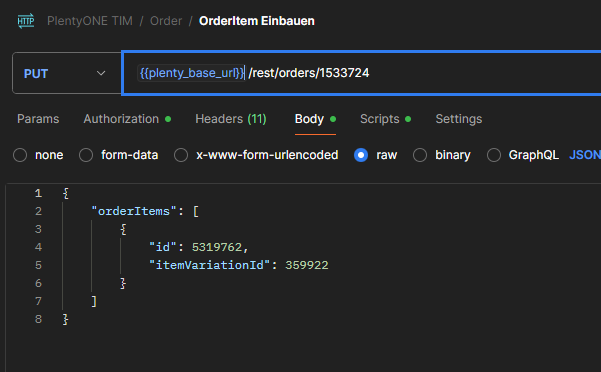
Task: Open the PUT method dropdown
Action: tap(67, 73)
